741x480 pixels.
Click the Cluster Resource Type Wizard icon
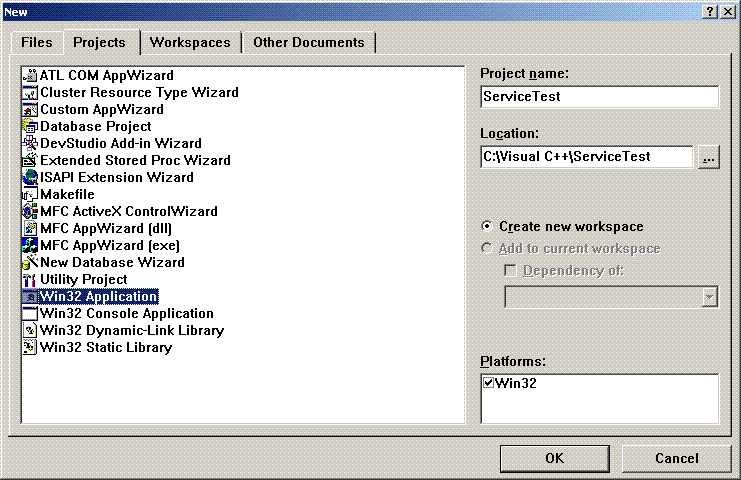click(x=30, y=93)
